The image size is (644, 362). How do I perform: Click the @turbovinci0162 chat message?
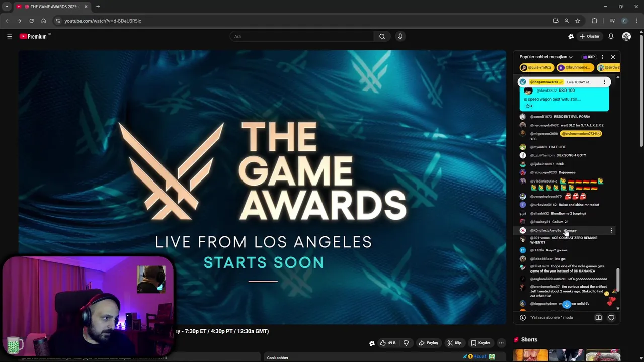tap(564, 205)
